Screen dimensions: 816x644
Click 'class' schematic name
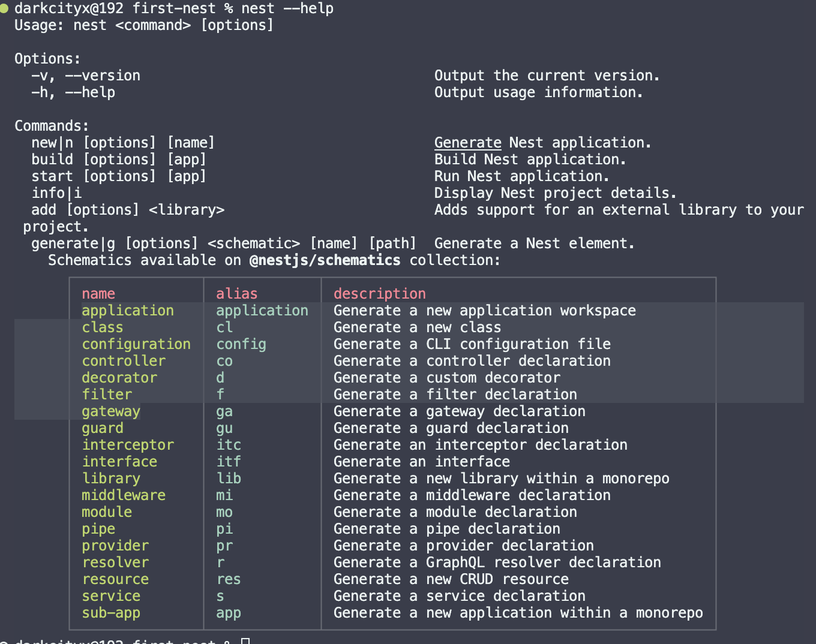(103, 327)
